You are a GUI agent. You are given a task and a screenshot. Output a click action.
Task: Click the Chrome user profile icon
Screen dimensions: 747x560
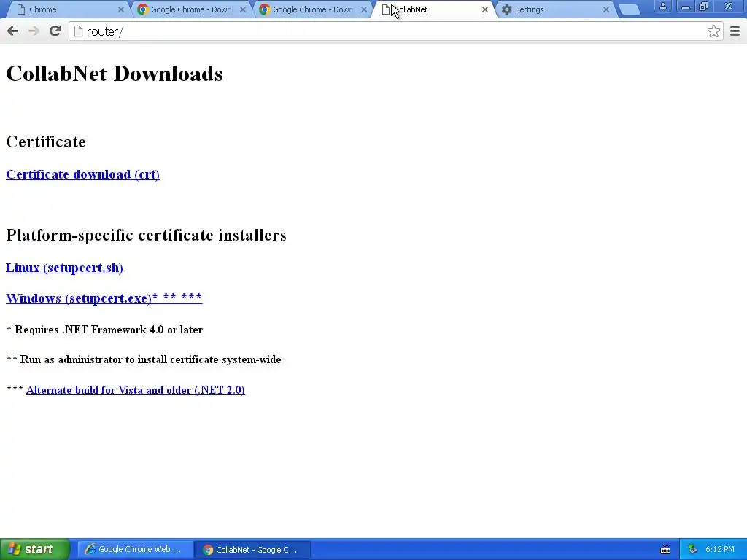tap(662, 6)
